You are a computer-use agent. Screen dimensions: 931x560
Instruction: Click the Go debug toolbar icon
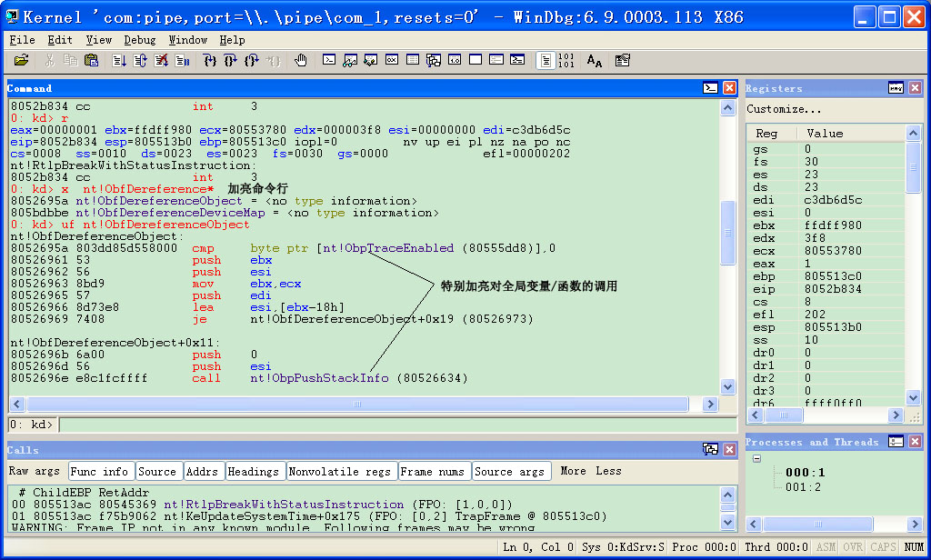click(x=119, y=60)
